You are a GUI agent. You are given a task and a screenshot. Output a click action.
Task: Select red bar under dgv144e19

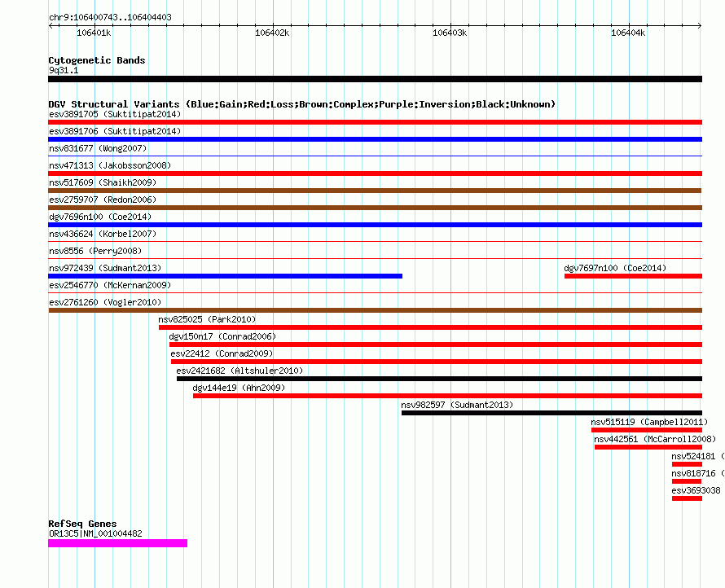pyautogui.click(x=447, y=396)
